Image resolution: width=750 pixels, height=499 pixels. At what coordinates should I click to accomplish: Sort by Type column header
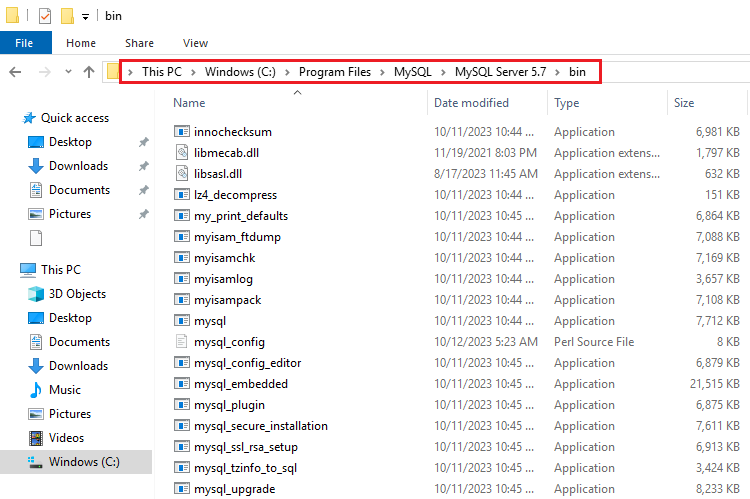pyautogui.click(x=566, y=103)
